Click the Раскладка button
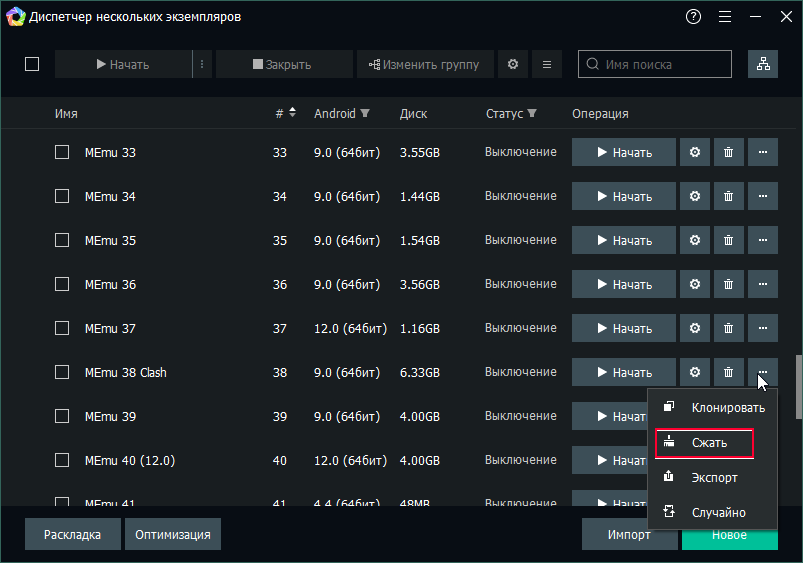803x563 pixels. coord(73,534)
